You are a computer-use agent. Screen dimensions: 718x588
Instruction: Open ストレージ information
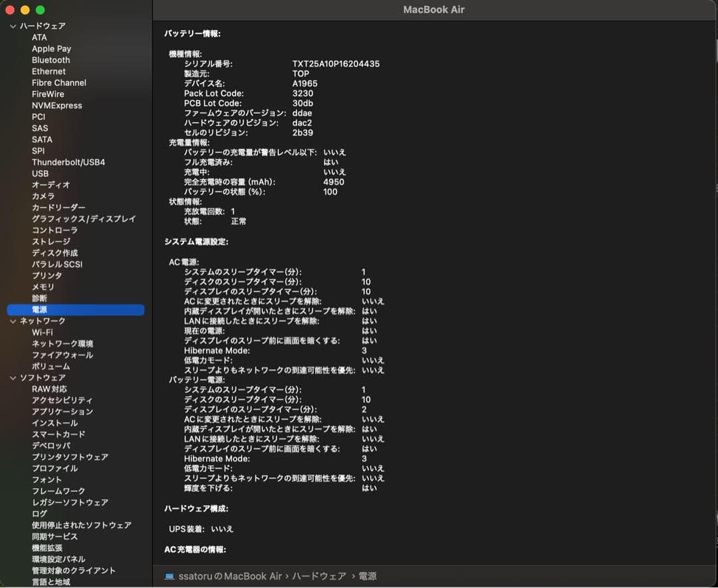(51, 241)
